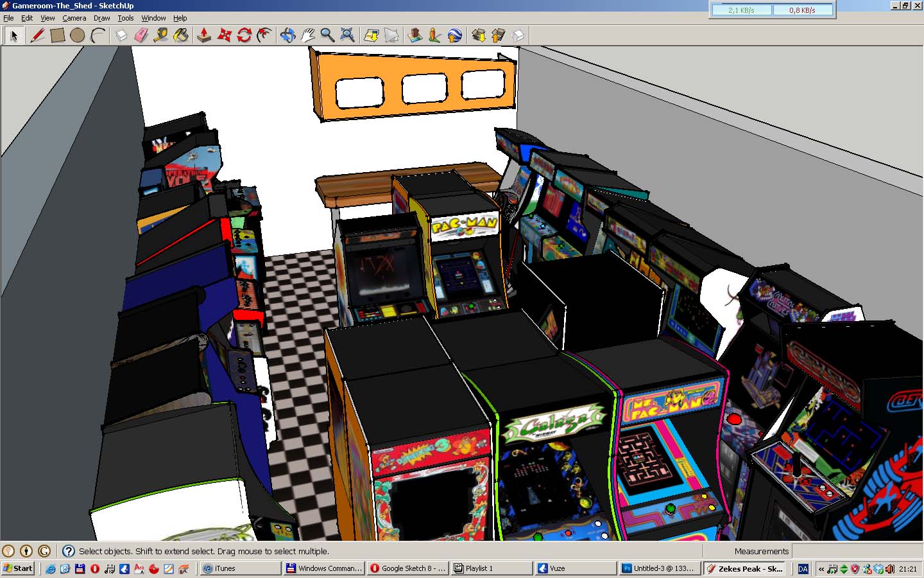
Task: Click the Zoom Extents tool
Action: click(347, 35)
